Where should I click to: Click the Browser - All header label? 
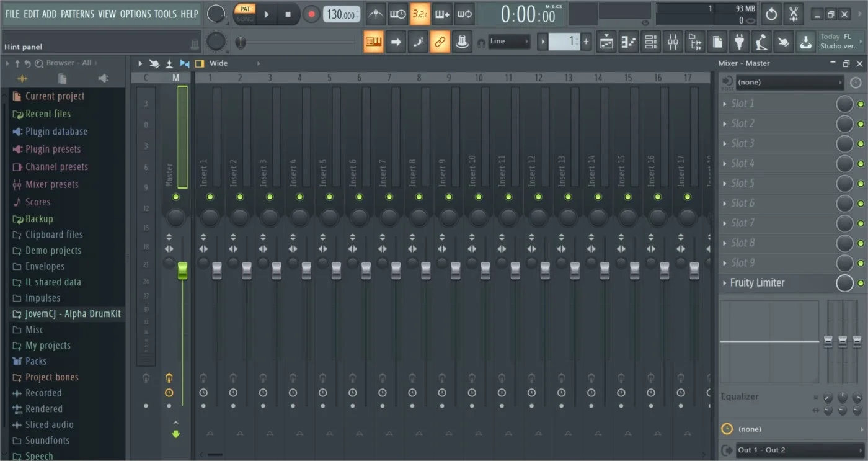(x=69, y=63)
